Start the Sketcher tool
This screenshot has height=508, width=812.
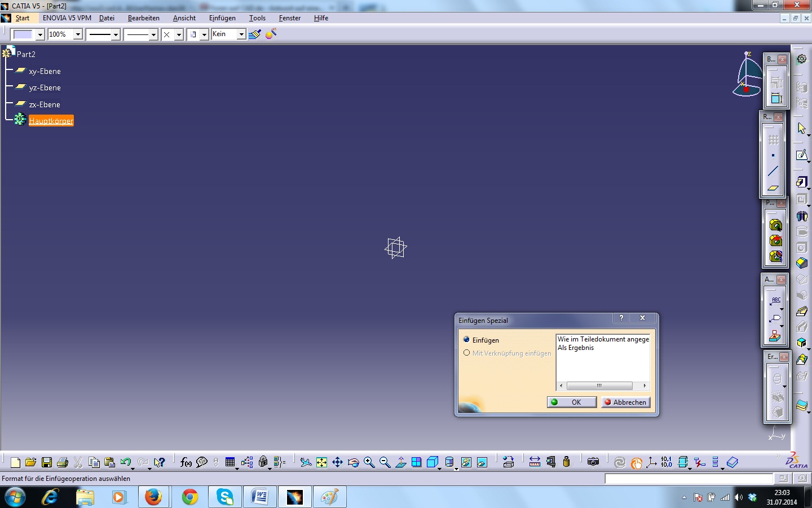click(802, 155)
